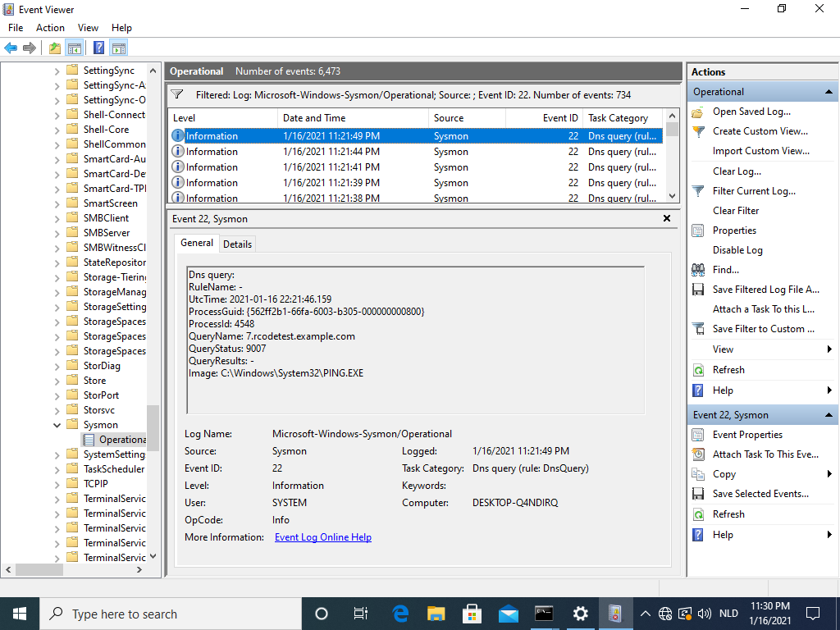Open the Action menu
Screen dimensions: 840x630
(x=50, y=27)
